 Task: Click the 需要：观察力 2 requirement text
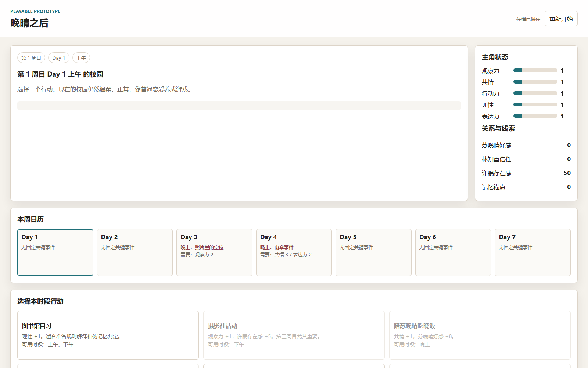click(x=197, y=255)
